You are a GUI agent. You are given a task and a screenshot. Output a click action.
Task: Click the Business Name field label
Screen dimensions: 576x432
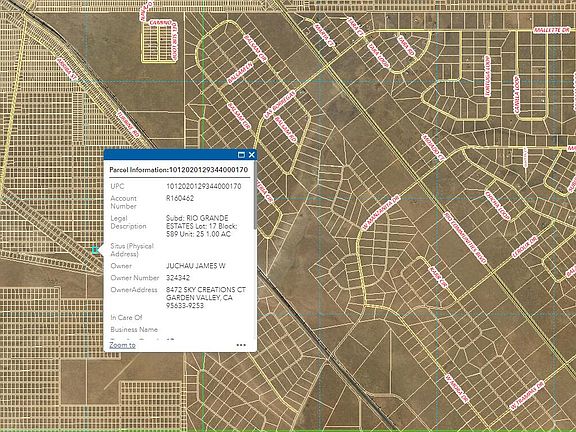[134, 330]
